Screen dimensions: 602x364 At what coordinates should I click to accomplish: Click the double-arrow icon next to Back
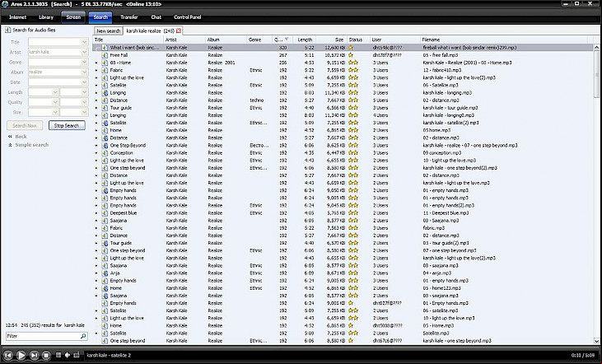[11, 137]
